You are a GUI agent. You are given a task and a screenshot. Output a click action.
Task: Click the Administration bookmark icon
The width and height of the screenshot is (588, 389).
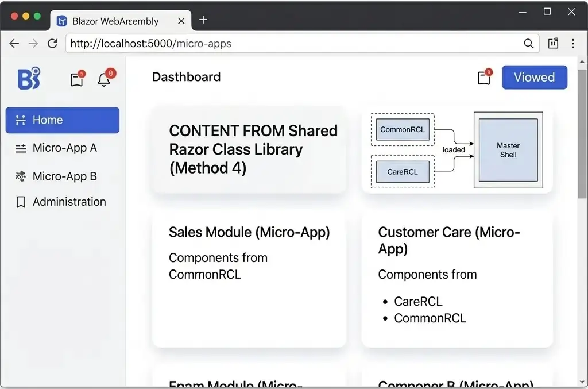21,202
